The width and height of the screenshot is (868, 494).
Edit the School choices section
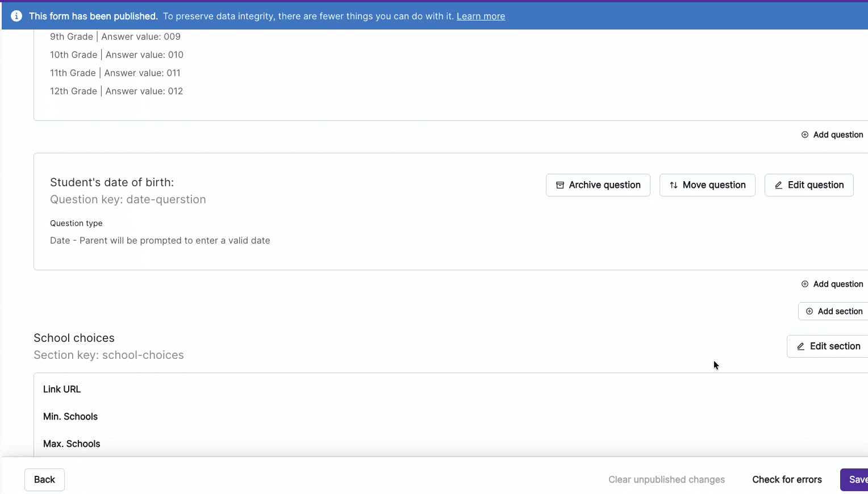pos(828,346)
